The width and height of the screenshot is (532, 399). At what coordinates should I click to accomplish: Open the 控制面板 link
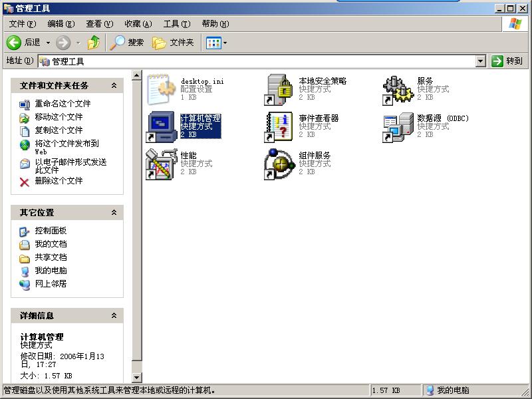[51, 231]
